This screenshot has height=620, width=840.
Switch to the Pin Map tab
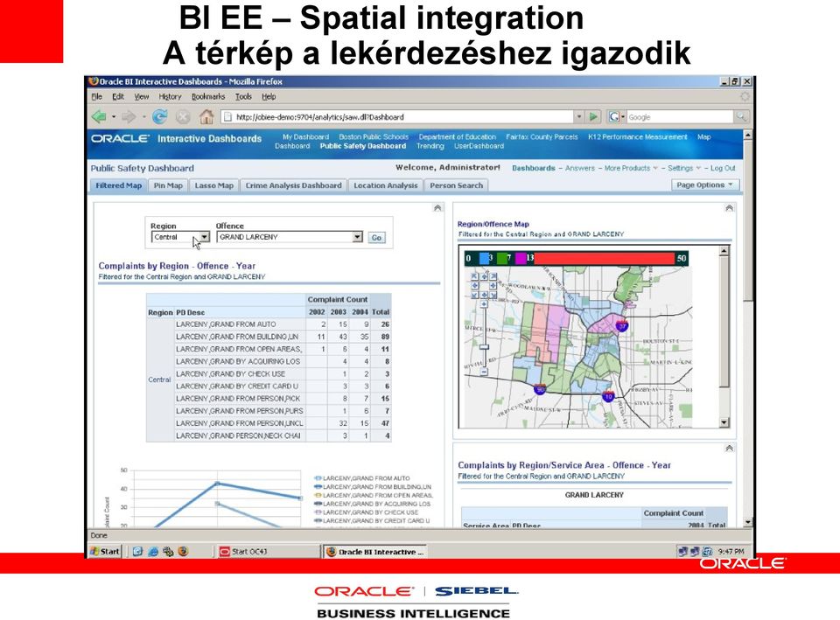pos(168,185)
